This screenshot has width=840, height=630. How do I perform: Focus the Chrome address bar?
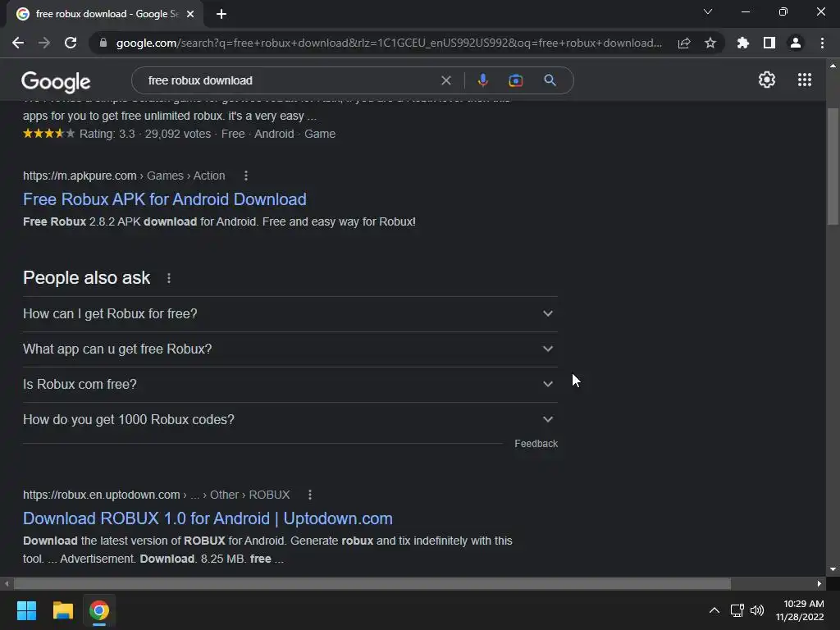point(389,43)
